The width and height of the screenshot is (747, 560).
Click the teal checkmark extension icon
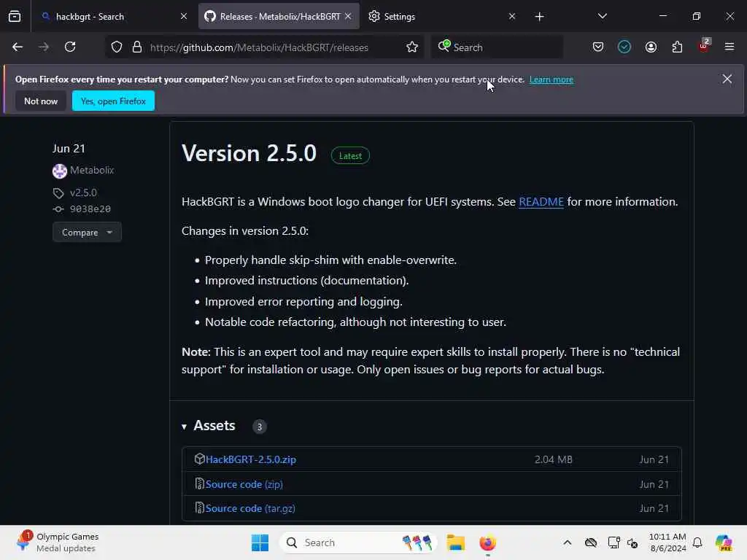624,47
